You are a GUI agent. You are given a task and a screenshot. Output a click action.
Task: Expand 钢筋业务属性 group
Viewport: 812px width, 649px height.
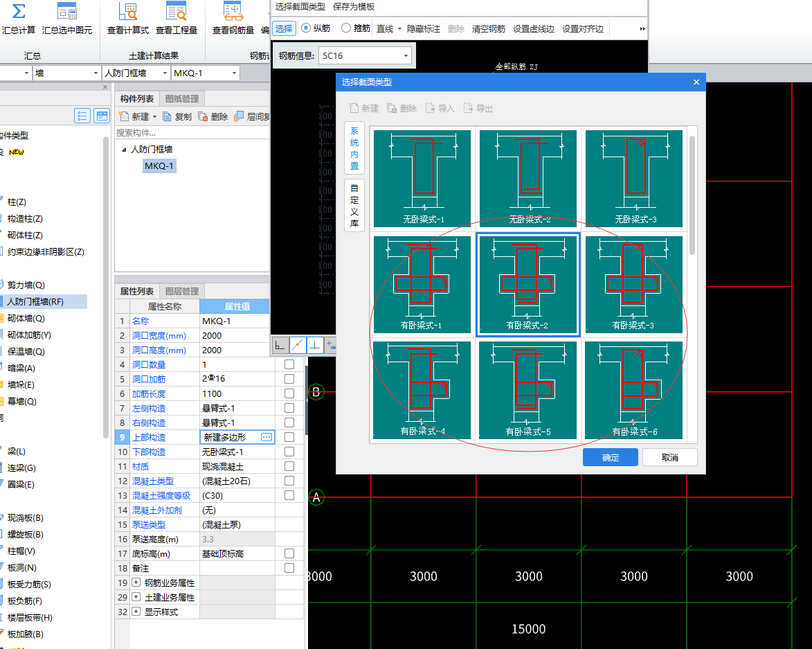click(136, 583)
